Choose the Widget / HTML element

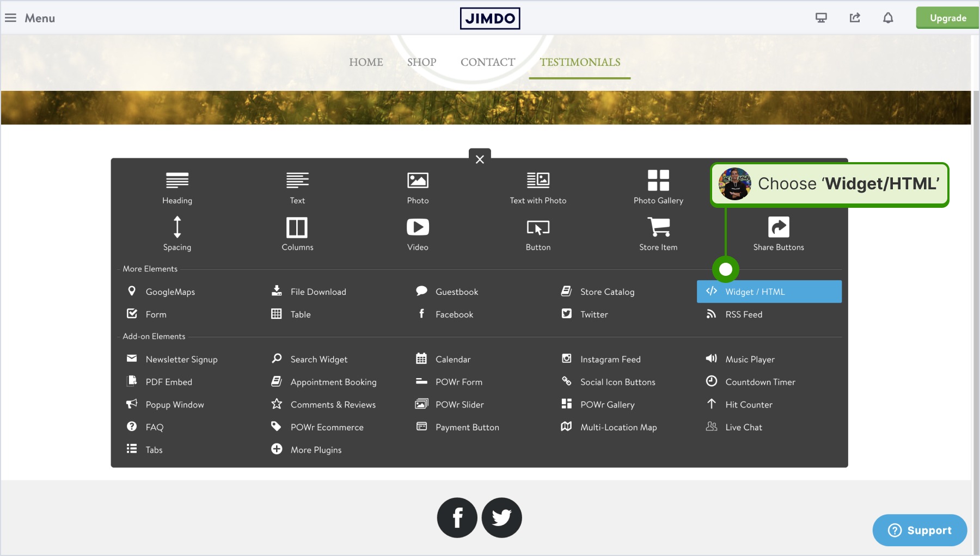(x=769, y=292)
